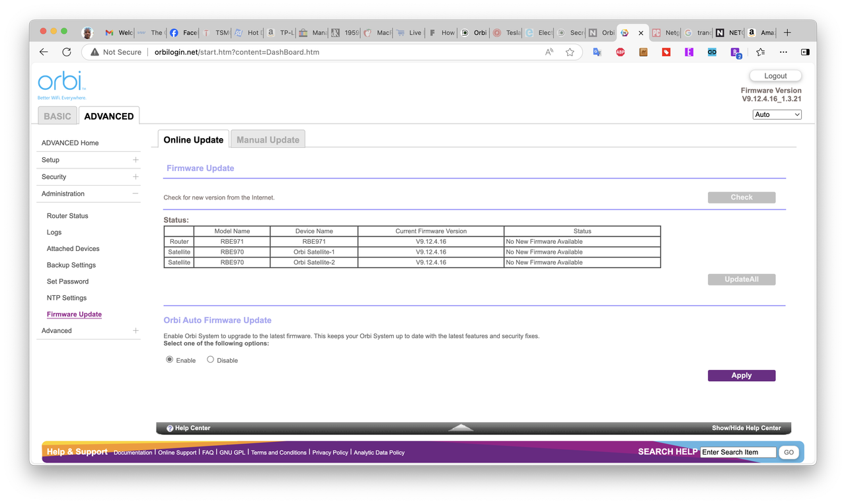Click into the Search Help input field
This screenshot has height=504, width=846.
738,452
